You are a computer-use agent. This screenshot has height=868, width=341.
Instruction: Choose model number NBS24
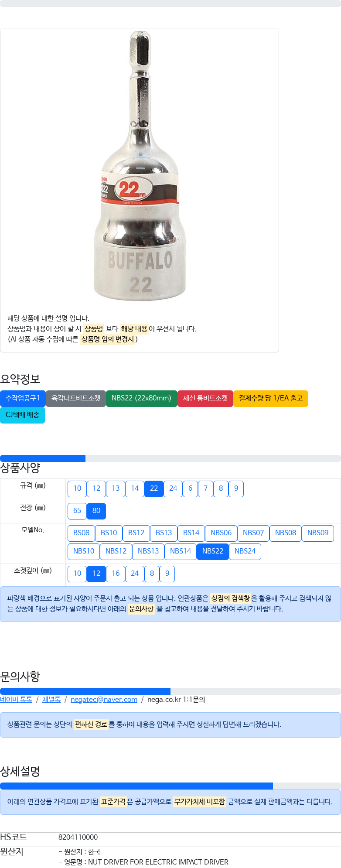click(x=245, y=552)
